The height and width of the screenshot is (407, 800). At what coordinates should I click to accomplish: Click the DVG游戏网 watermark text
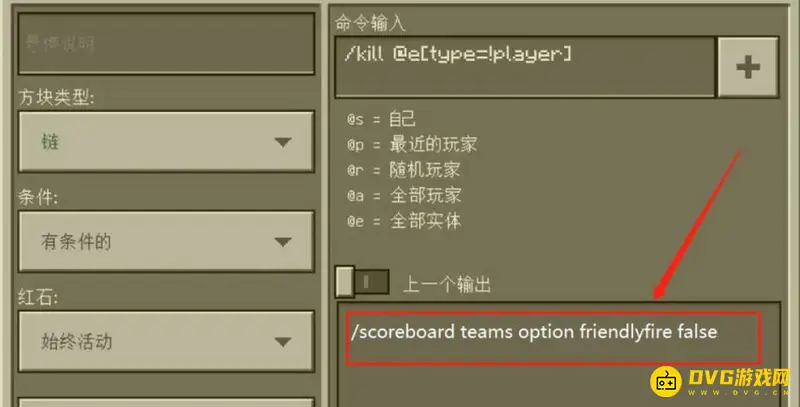coord(739,377)
